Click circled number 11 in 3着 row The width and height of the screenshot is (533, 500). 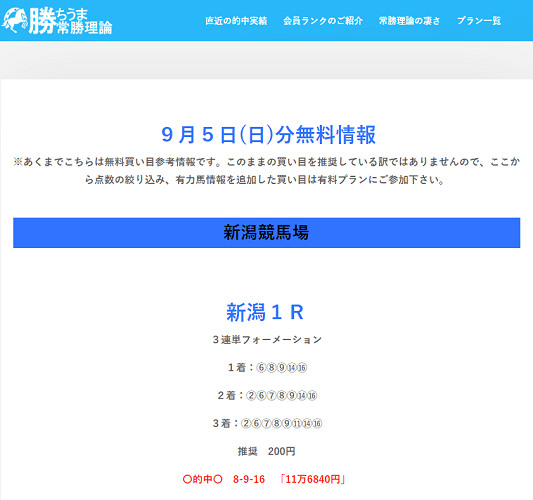(x=296, y=424)
